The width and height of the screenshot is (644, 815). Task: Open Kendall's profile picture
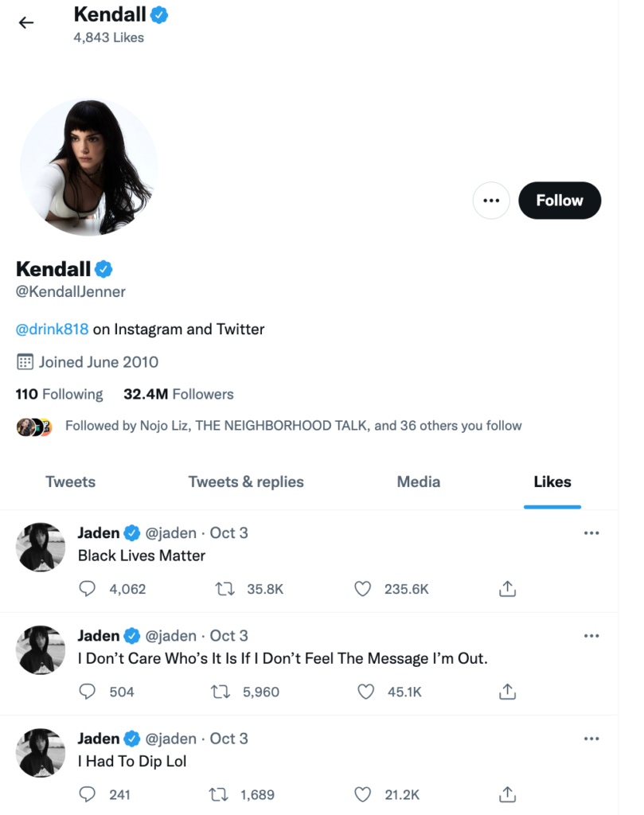89,166
